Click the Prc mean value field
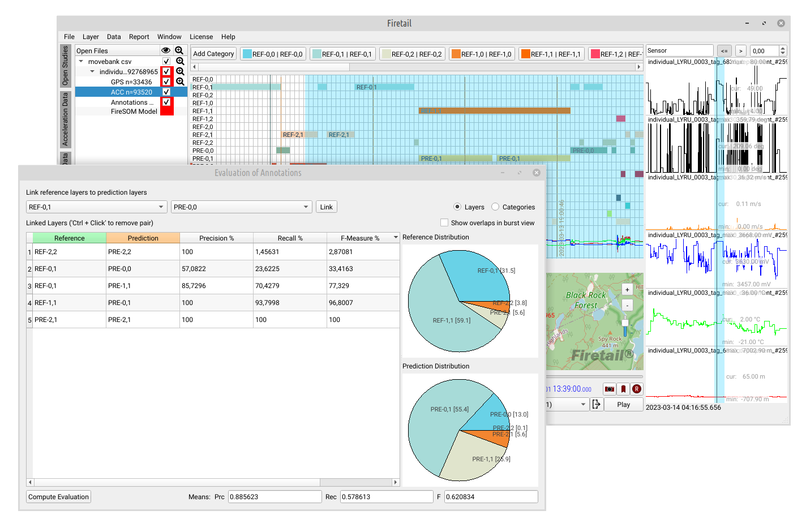The height and width of the screenshot is (532, 806). [x=275, y=497]
